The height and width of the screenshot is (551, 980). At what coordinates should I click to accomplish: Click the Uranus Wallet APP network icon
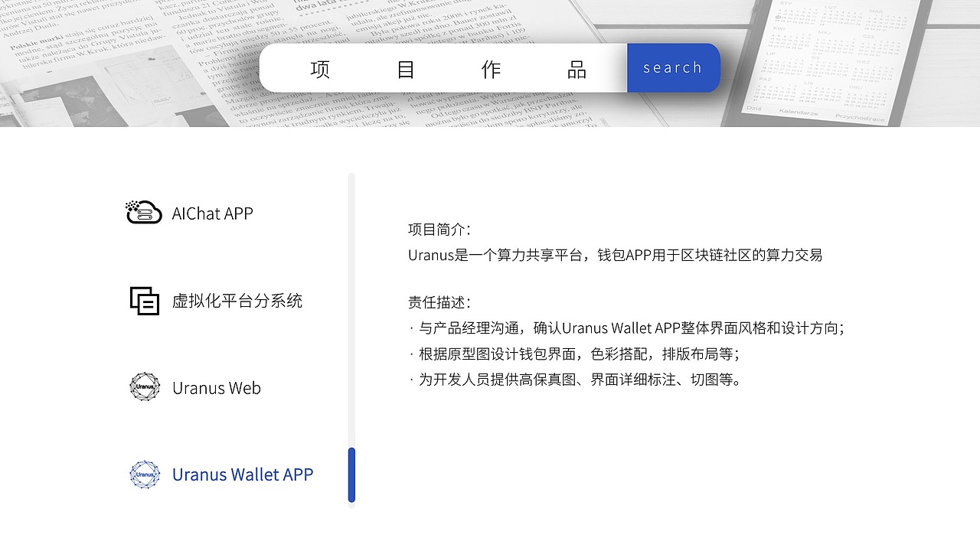click(144, 474)
